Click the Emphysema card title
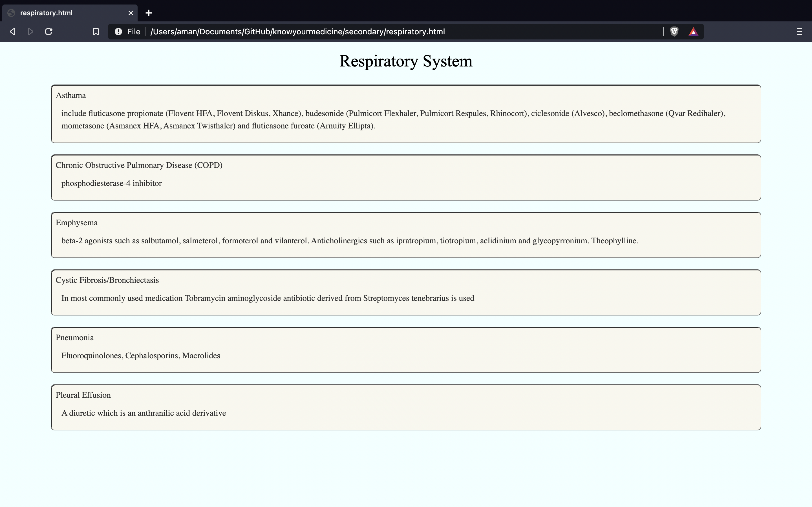Image resolution: width=812 pixels, height=507 pixels. tap(76, 223)
